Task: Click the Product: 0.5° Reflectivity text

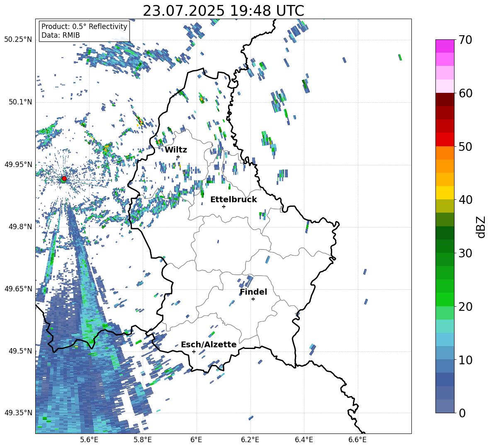Action: (84, 27)
